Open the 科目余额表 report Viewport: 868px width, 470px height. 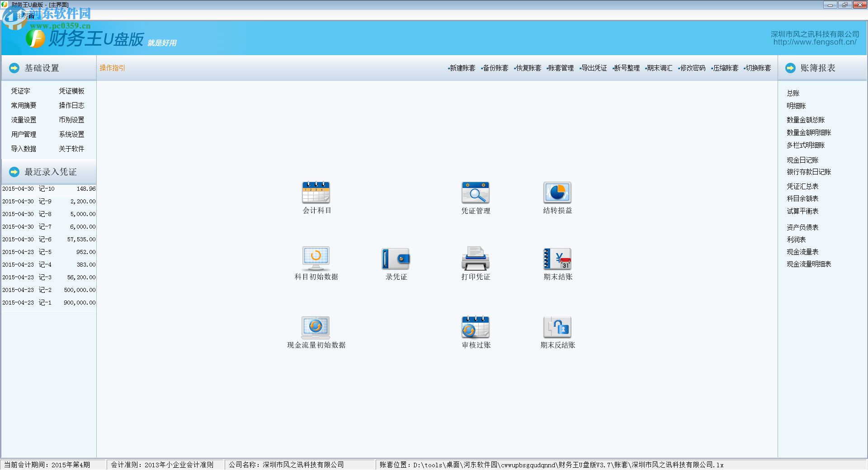pos(802,199)
